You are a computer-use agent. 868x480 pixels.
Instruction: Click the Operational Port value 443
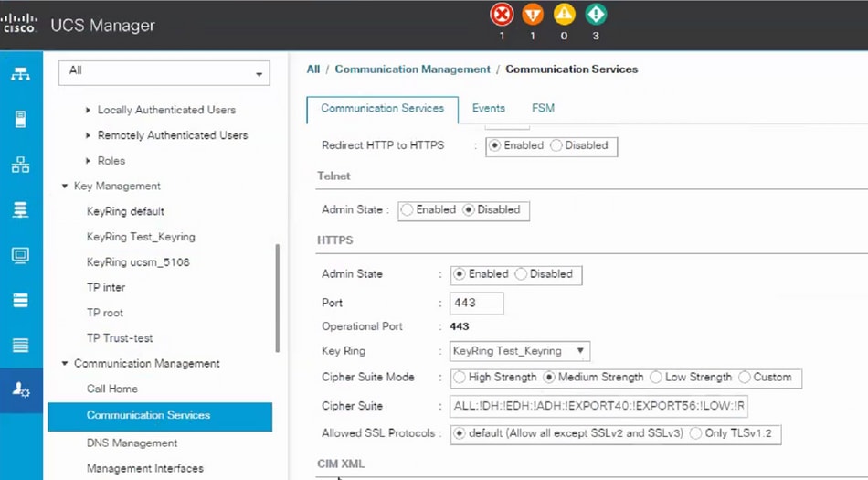tap(460, 326)
